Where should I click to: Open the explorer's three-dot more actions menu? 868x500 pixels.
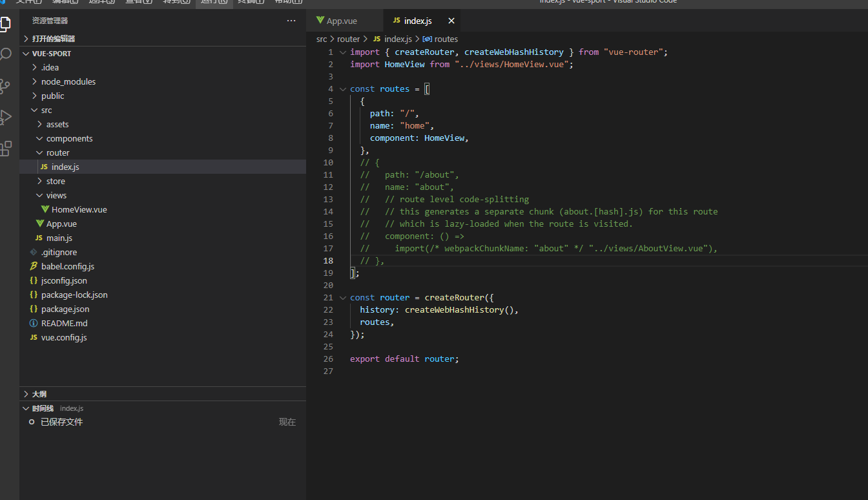click(291, 21)
